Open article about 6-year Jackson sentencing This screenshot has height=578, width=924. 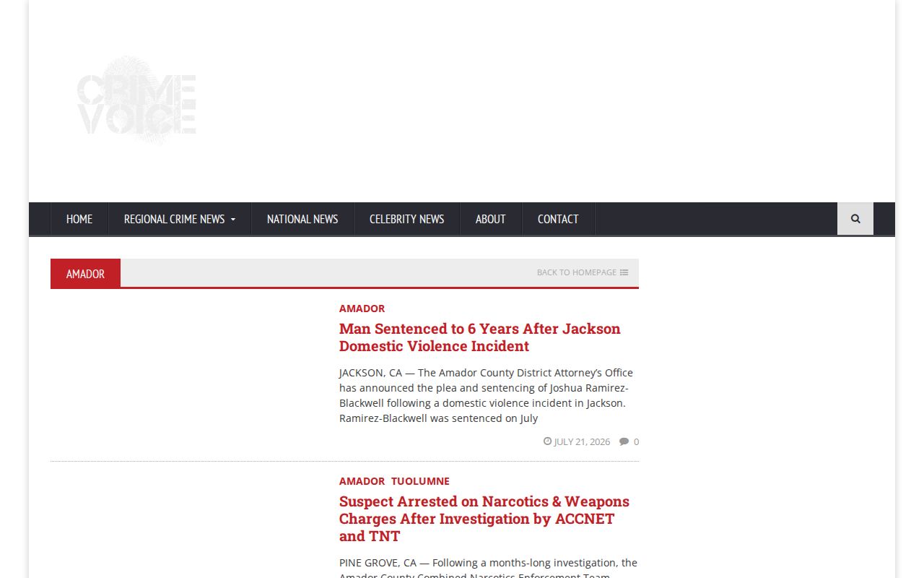tap(479, 337)
